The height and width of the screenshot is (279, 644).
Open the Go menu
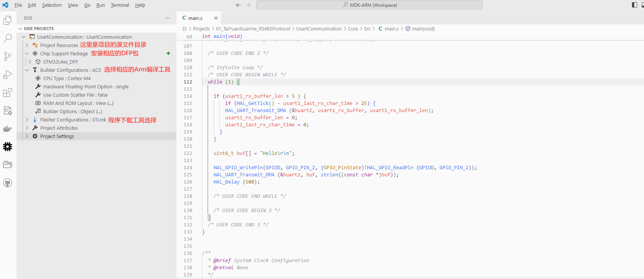pyautogui.click(x=87, y=5)
